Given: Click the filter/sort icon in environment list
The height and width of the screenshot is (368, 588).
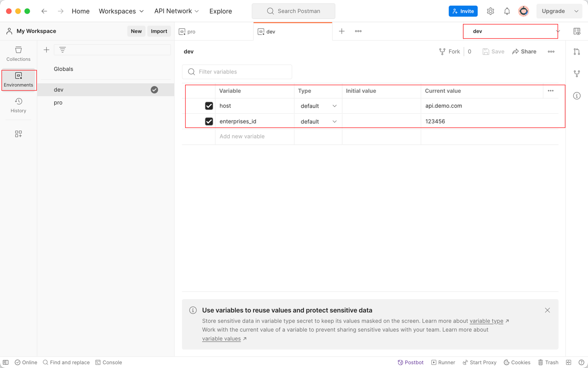Looking at the screenshot, I should click(62, 50).
